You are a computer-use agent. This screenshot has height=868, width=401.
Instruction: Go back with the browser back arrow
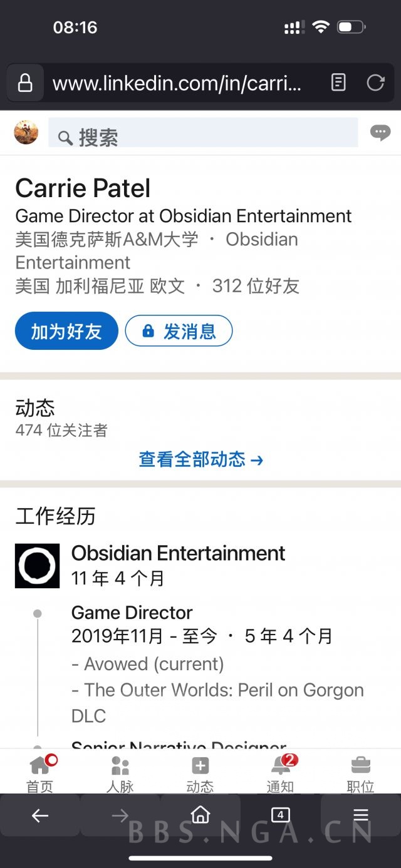tap(39, 815)
